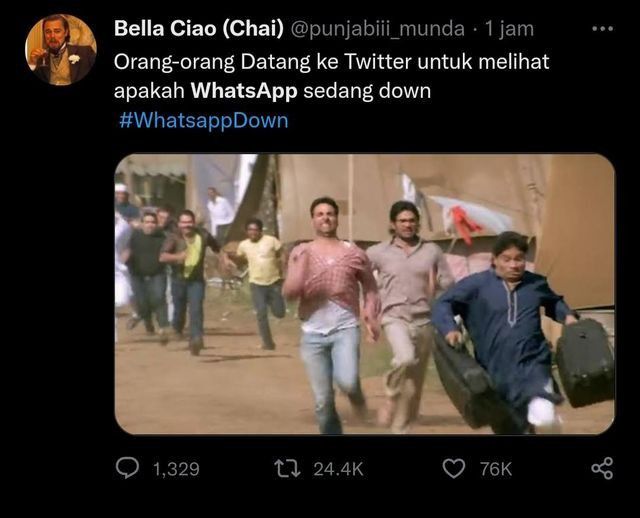Click the black suitcase in the image

tap(585, 361)
